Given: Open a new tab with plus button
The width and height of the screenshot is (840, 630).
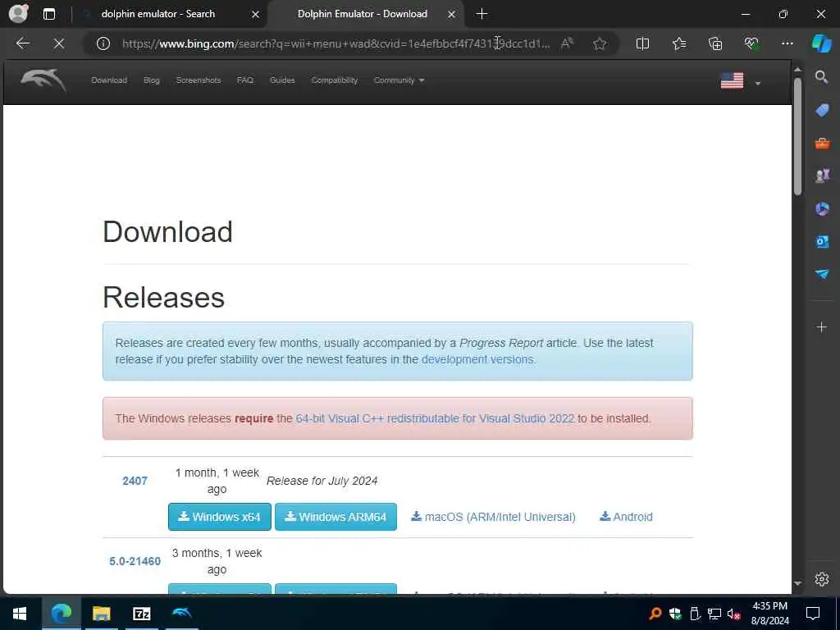Looking at the screenshot, I should click(482, 14).
